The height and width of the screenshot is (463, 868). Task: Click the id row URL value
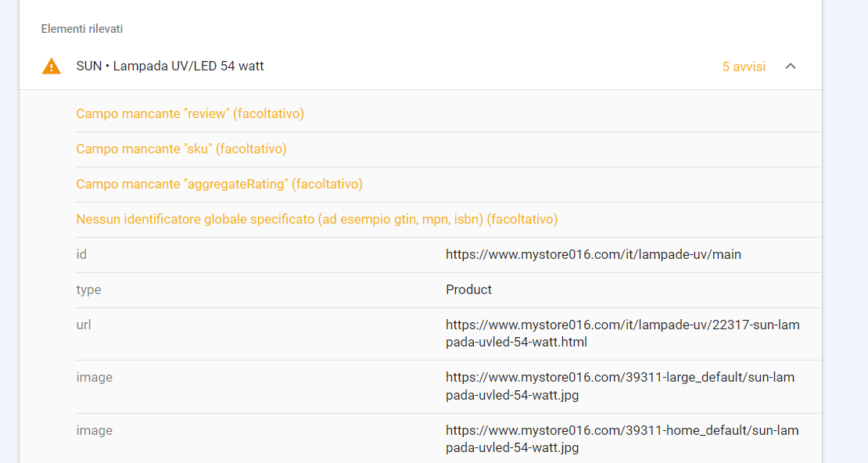[x=593, y=254]
